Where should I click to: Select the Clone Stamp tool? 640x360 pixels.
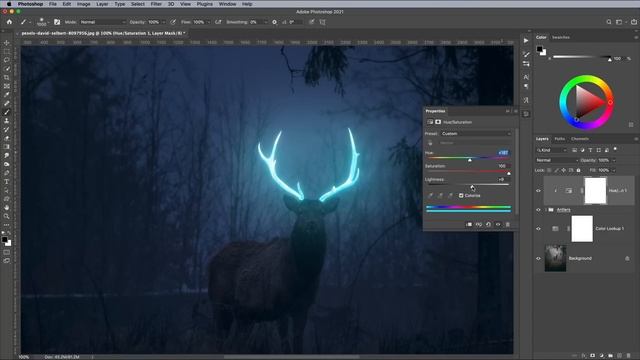(7, 121)
